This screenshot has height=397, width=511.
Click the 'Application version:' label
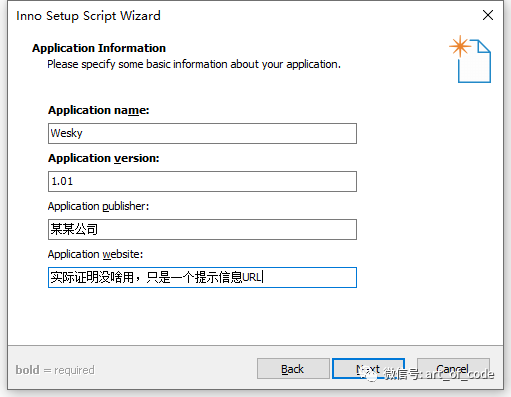pos(104,158)
